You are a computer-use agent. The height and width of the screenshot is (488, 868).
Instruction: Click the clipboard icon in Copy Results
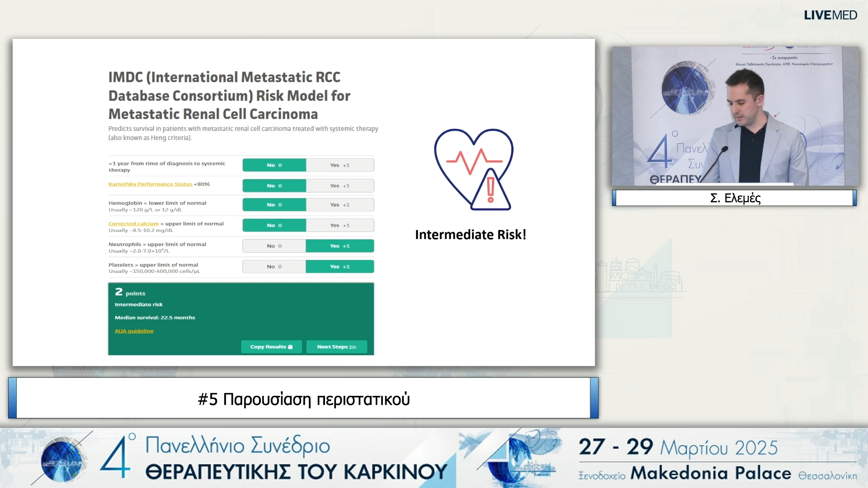pos(290,347)
